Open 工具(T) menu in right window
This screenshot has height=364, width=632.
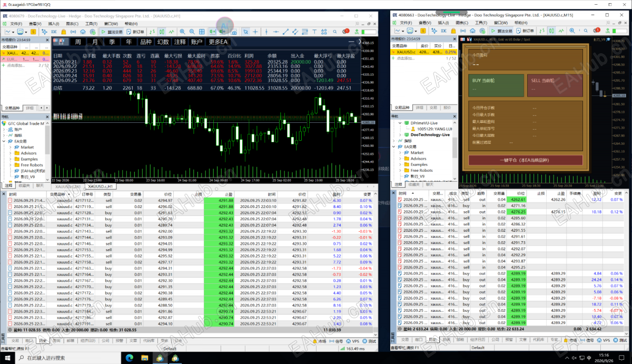[x=481, y=23]
